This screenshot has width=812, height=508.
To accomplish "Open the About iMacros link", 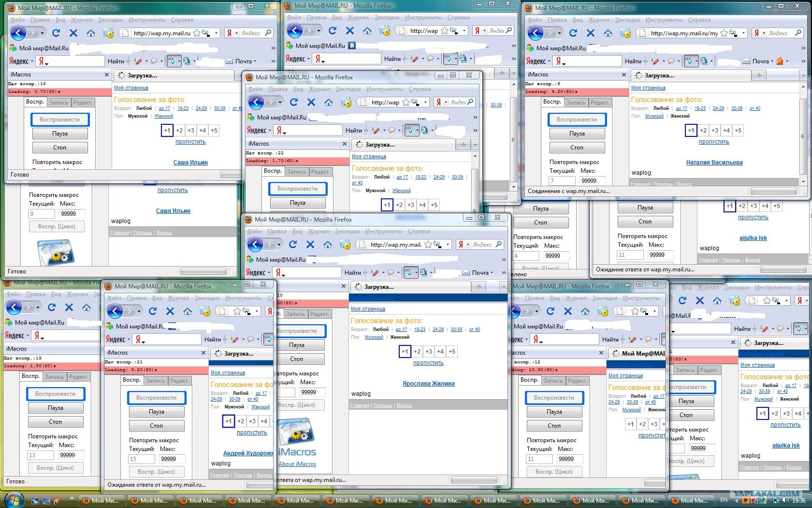I will pos(297,464).
